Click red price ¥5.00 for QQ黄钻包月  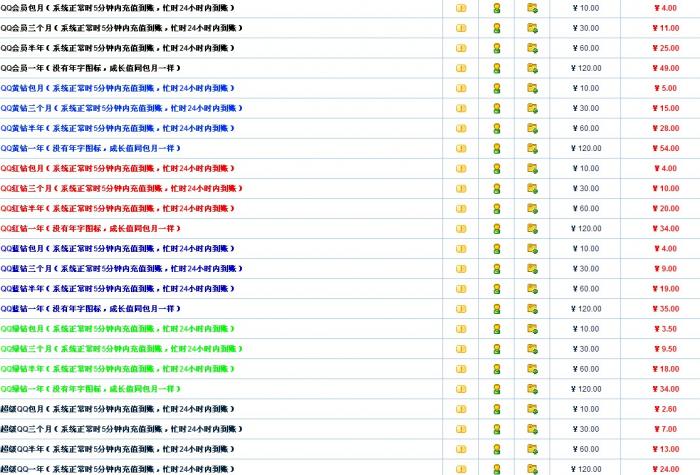click(666, 88)
